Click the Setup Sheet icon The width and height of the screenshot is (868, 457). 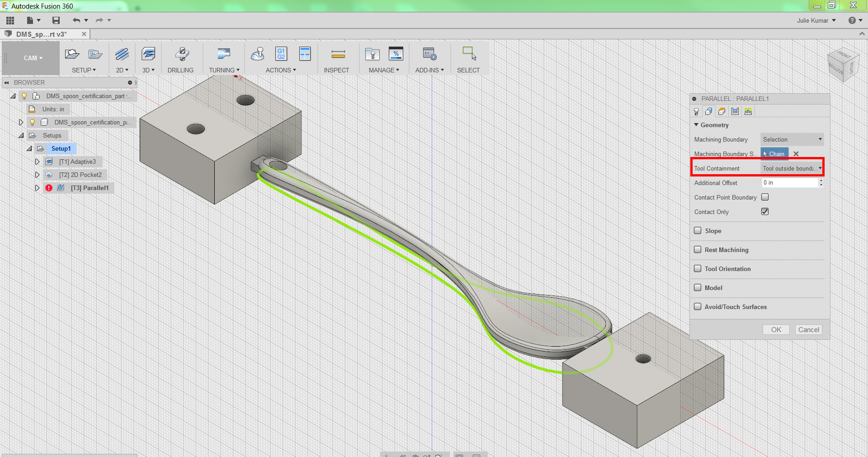click(305, 54)
